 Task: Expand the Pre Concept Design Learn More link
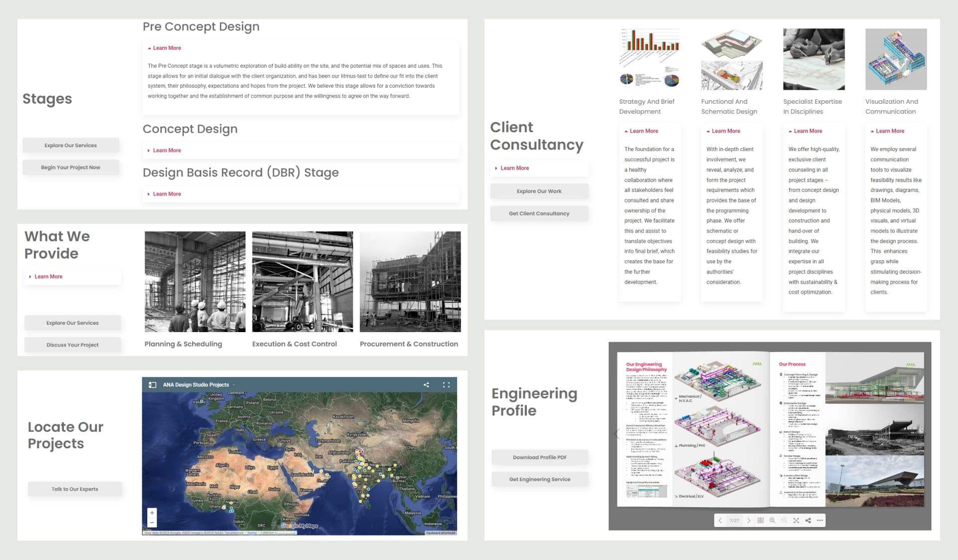tap(165, 47)
